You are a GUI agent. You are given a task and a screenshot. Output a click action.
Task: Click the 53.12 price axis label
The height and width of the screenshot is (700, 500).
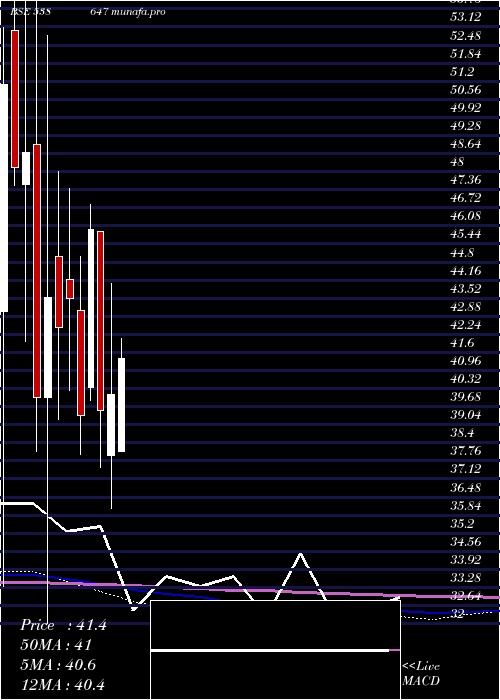point(466,17)
